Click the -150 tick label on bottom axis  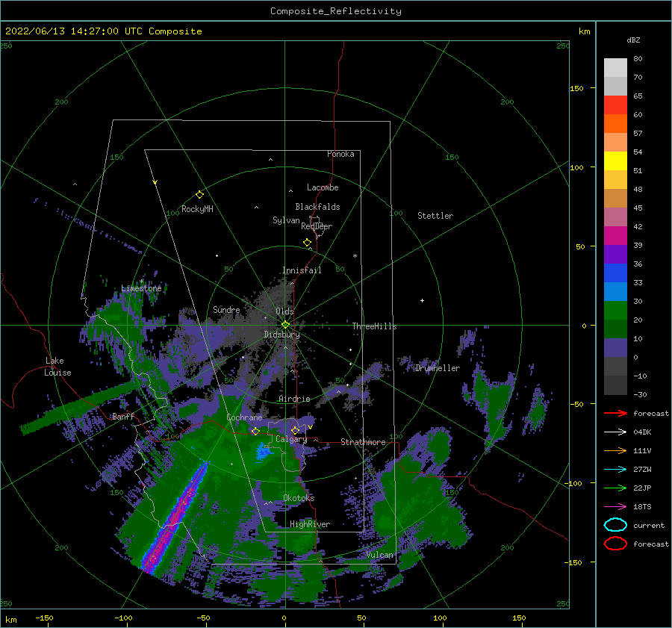click(44, 618)
